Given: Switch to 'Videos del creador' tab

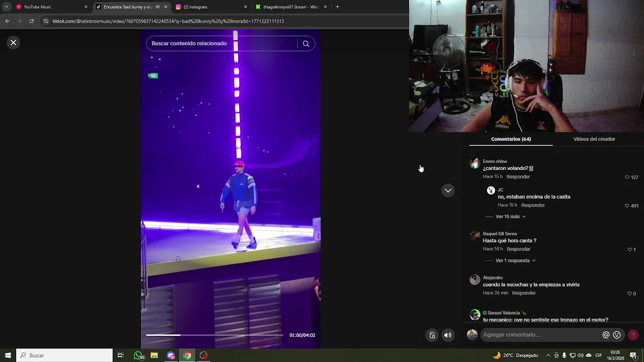Looking at the screenshot, I should pyautogui.click(x=594, y=139).
